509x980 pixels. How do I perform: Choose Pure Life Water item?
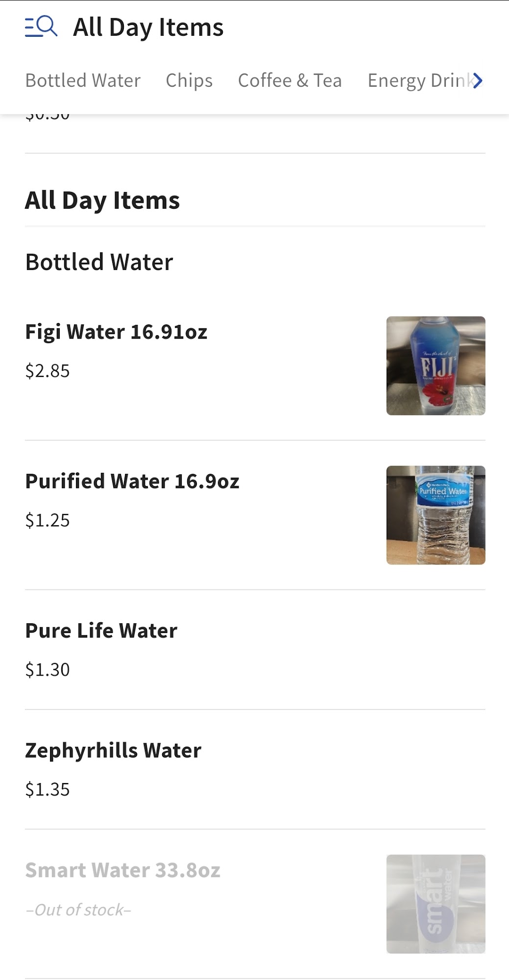pos(101,631)
